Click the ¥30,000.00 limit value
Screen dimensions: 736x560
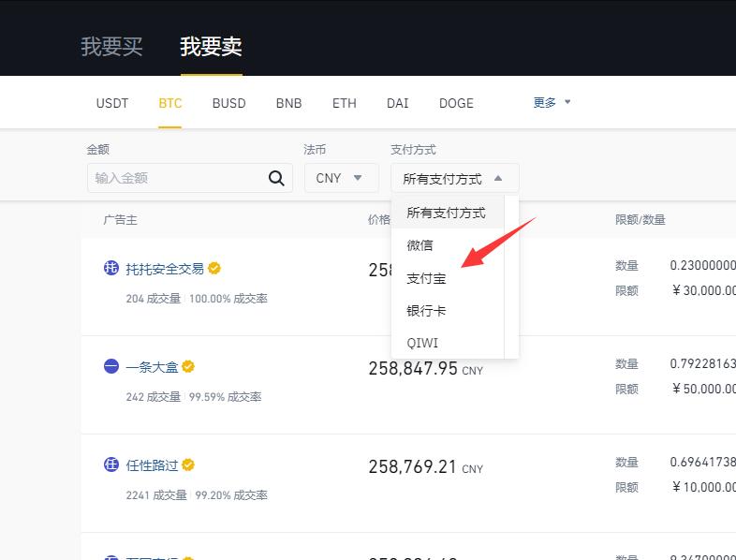(703, 290)
